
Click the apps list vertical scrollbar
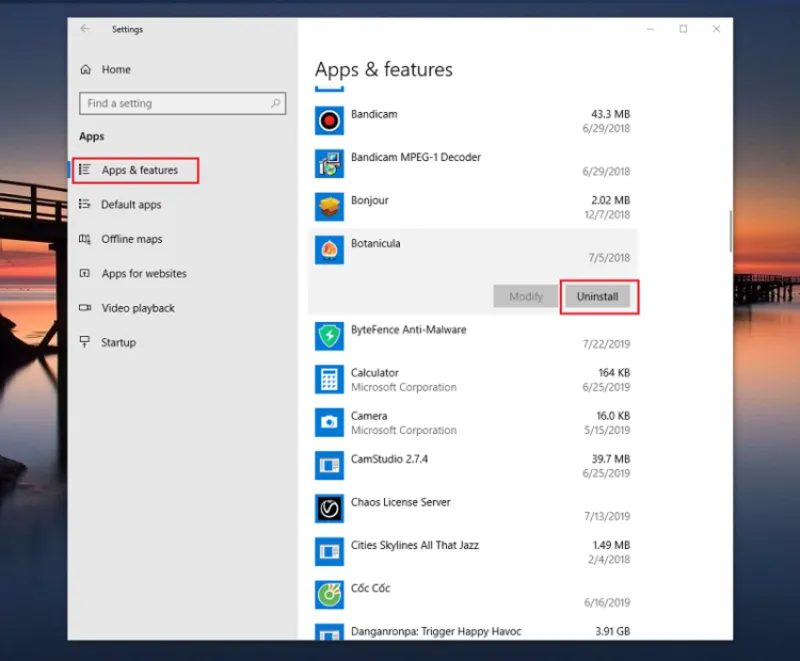pyautogui.click(x=731, y=232)
